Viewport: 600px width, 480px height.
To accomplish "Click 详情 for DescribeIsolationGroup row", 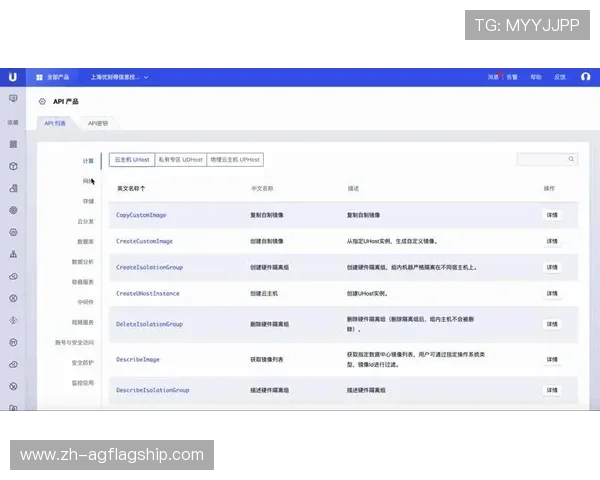I will coord(552,390).
